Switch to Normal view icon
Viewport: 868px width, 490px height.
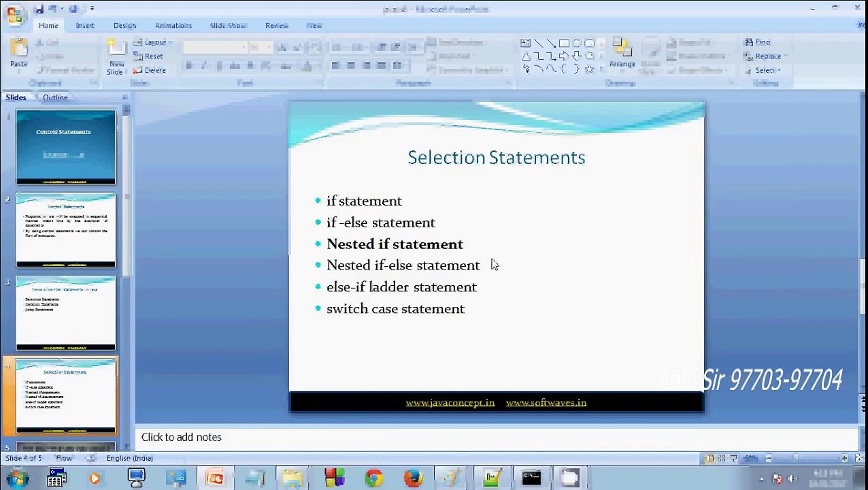click(x=709, y=458)
